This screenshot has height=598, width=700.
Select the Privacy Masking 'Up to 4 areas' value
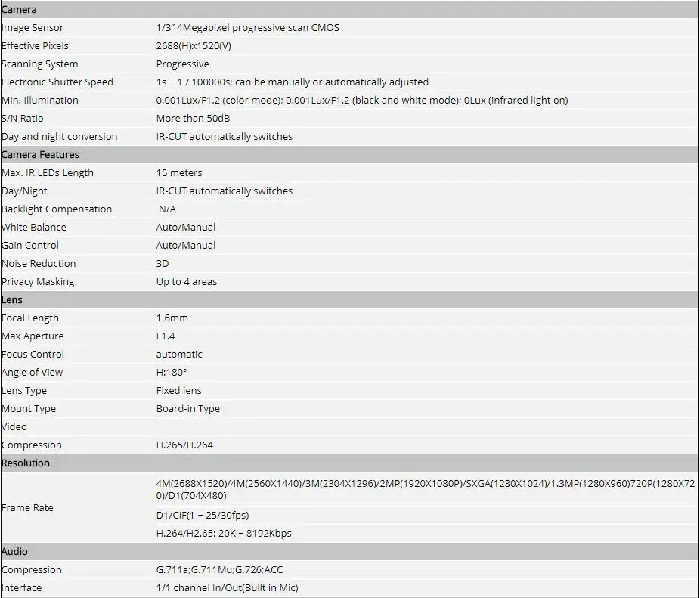(x=187, y=282)
